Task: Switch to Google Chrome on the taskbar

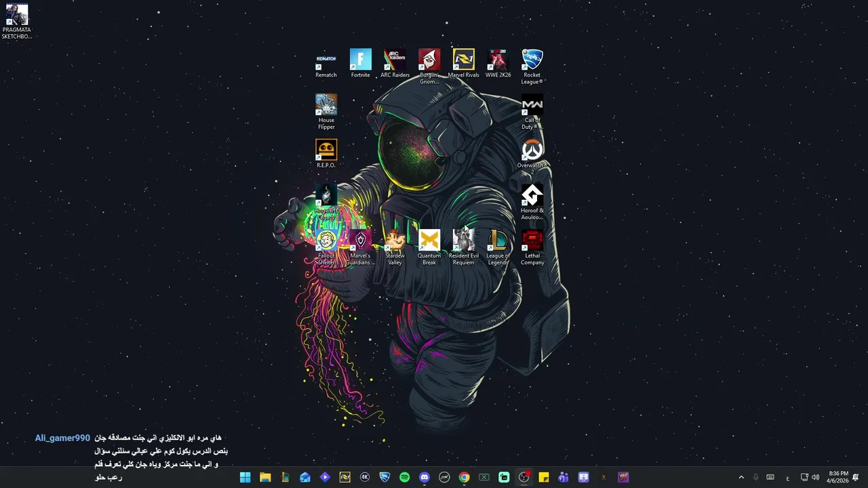Action: coord(464,477)
